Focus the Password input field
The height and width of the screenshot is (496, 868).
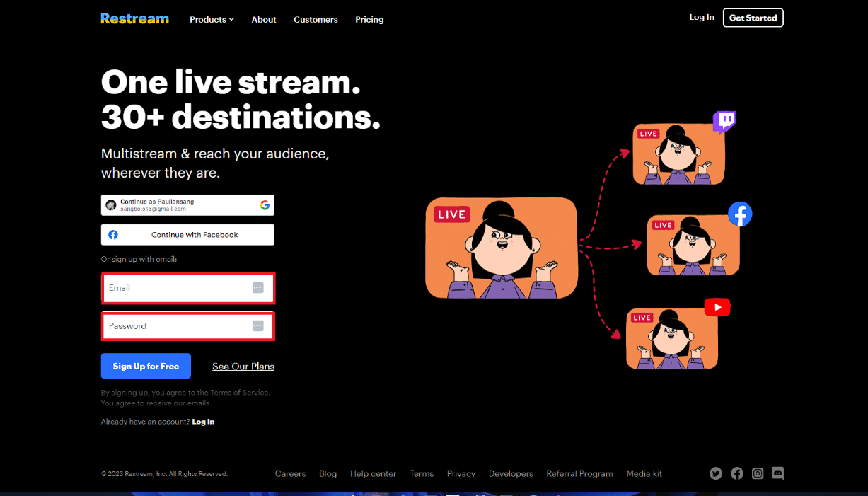click(187, 326)
